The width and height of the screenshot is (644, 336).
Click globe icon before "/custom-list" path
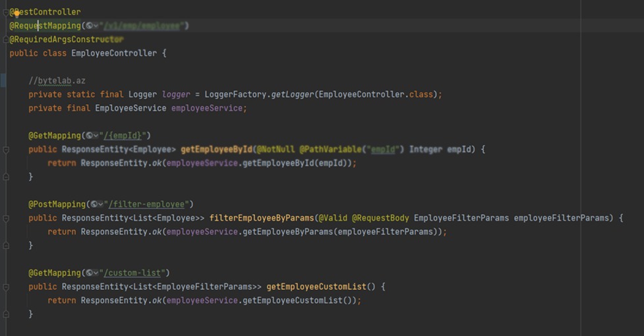[x=89, y=273]
